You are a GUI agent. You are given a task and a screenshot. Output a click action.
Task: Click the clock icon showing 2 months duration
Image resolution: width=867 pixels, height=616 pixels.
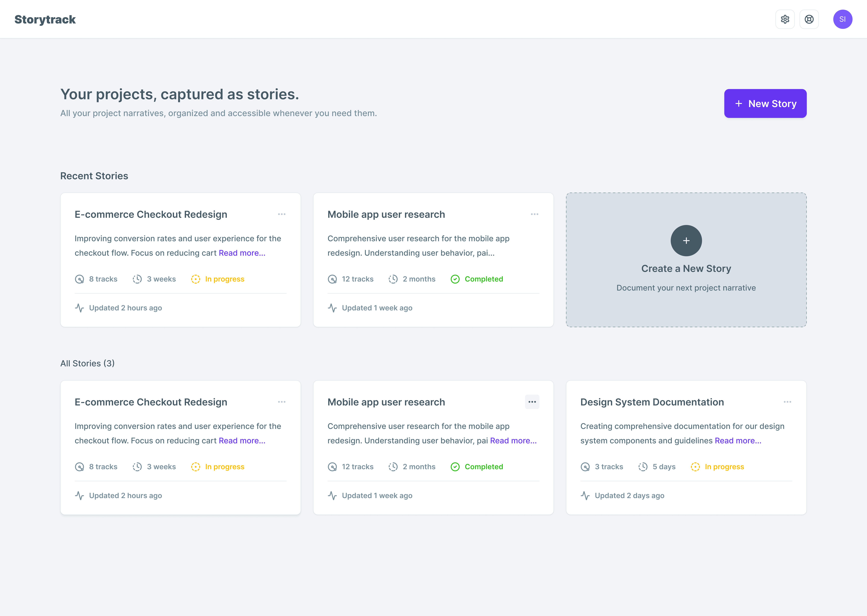click(x=393, y=279)
